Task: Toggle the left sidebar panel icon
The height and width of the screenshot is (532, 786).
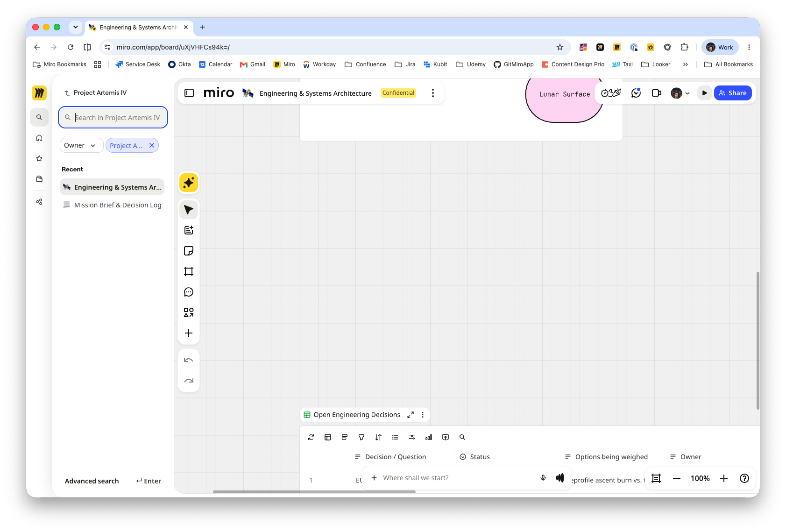Action: coord(189,93)
